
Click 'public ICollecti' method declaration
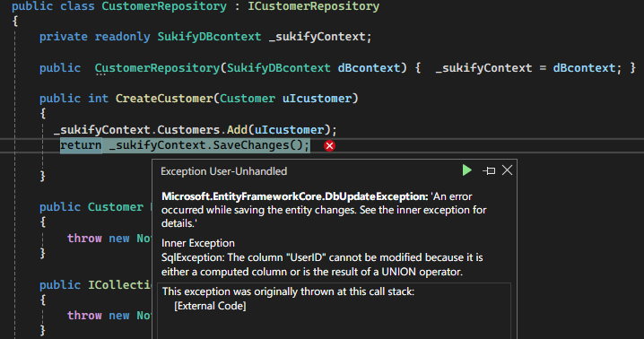(x=96, y=285)
